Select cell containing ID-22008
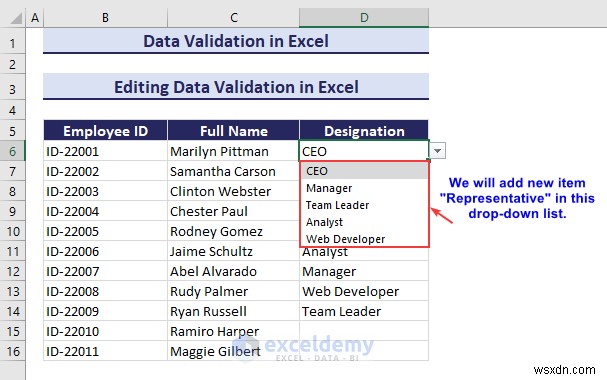 pos(105,291)
